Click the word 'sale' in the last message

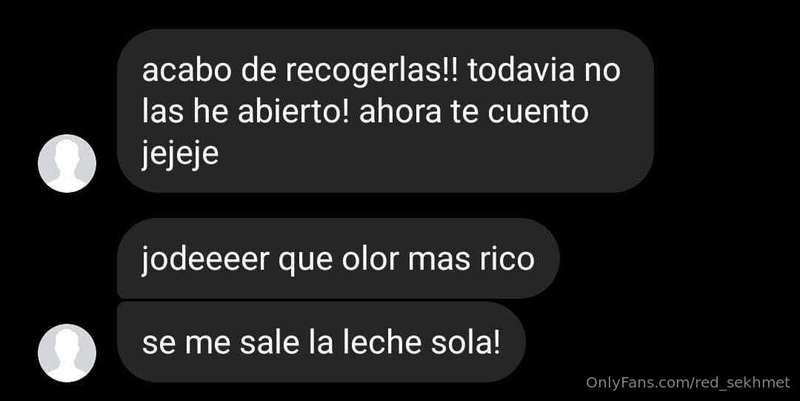tap(269, 343)
